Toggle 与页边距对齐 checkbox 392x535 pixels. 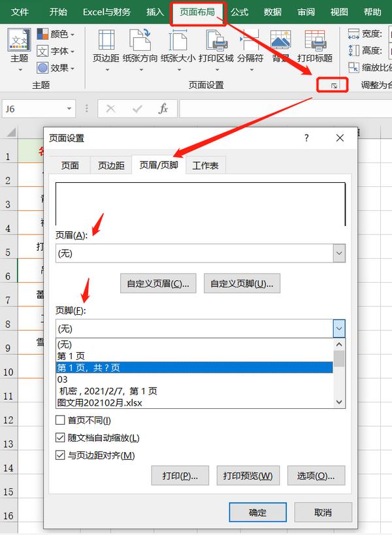(x=61, y=456)
